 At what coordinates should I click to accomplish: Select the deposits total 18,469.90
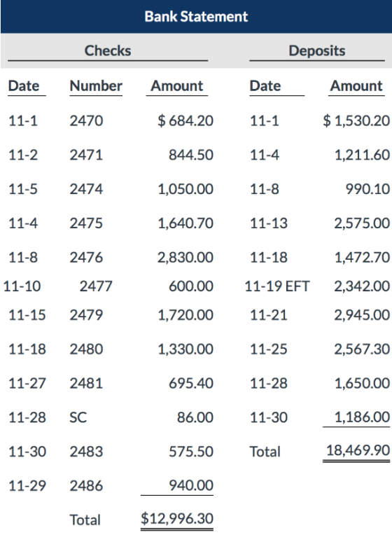pos(358,450)
